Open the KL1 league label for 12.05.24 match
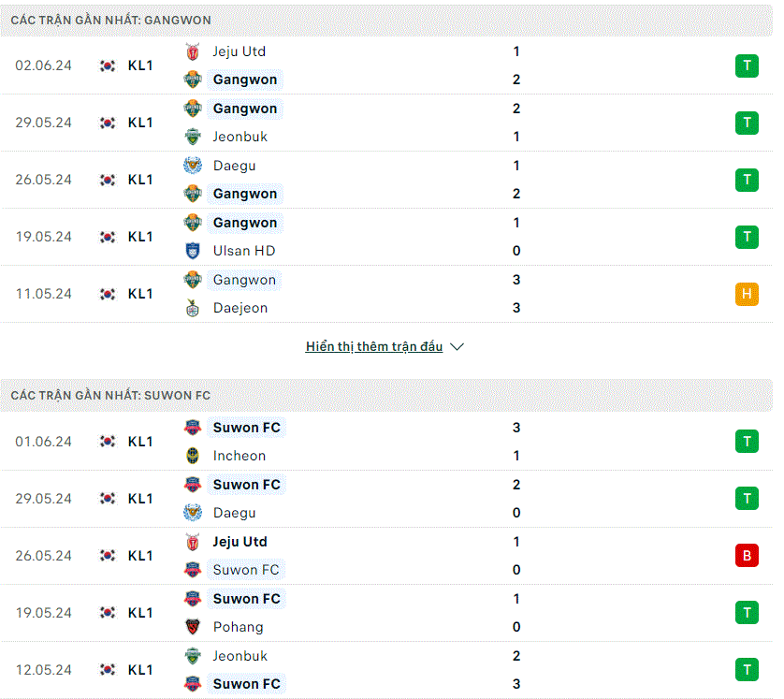This screenshot has width=784, height=699. point(140,669)
